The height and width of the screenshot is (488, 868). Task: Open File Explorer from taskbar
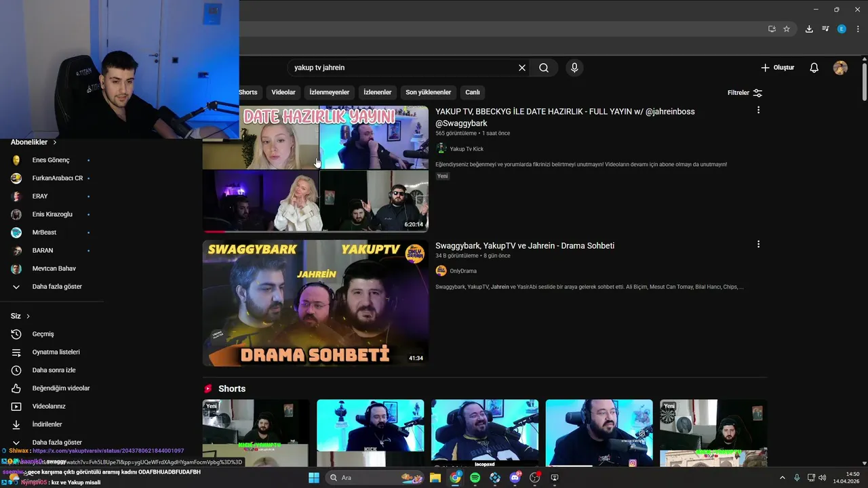(435, 478)
